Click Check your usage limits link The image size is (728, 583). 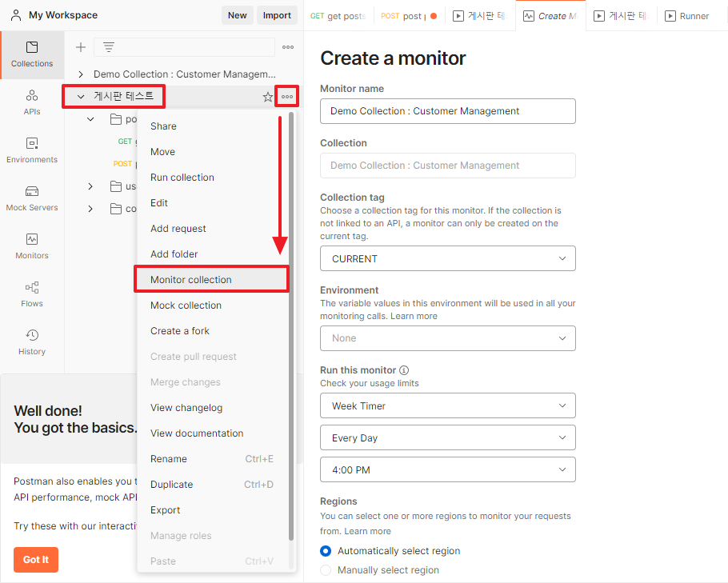370,383
